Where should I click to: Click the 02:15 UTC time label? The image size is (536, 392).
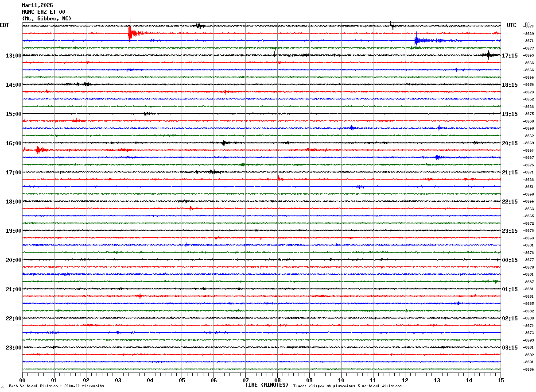(510, 319)
